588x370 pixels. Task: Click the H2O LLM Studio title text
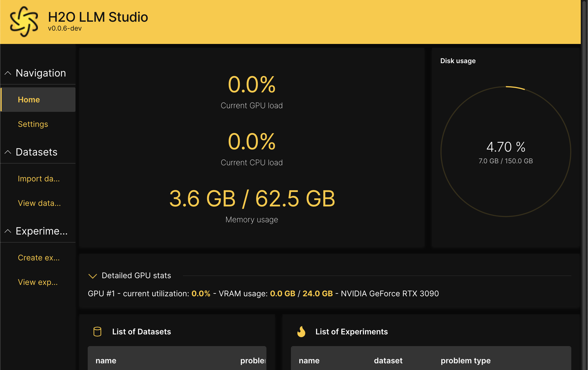point(98,17)
